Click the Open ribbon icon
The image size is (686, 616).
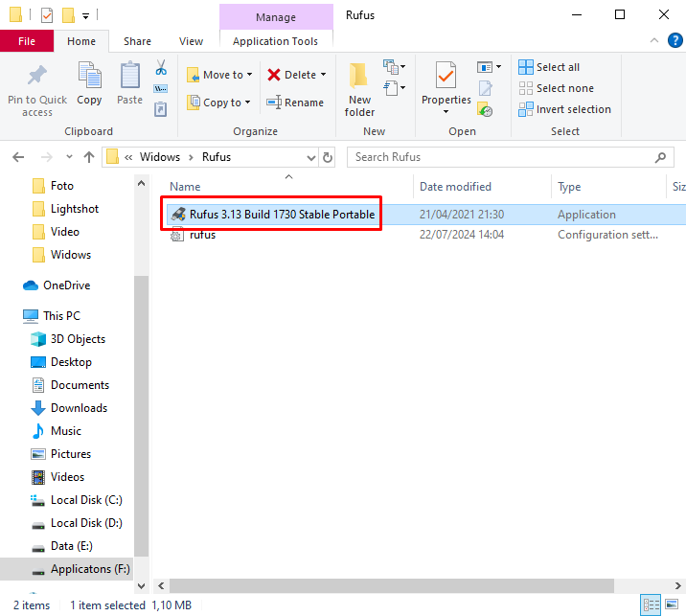click(485, 67)
